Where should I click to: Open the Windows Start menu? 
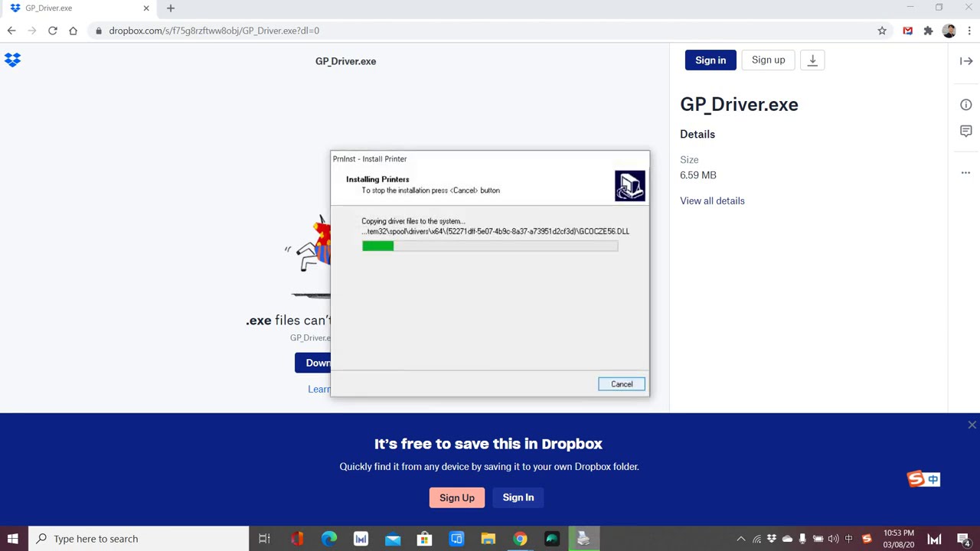click(12, 539)
